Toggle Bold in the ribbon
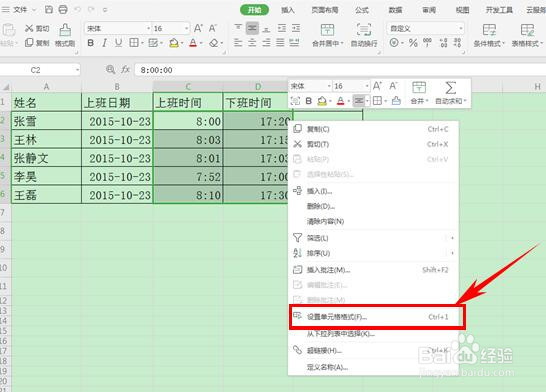Viewport: 546px width, 392px height. point(91,43)
